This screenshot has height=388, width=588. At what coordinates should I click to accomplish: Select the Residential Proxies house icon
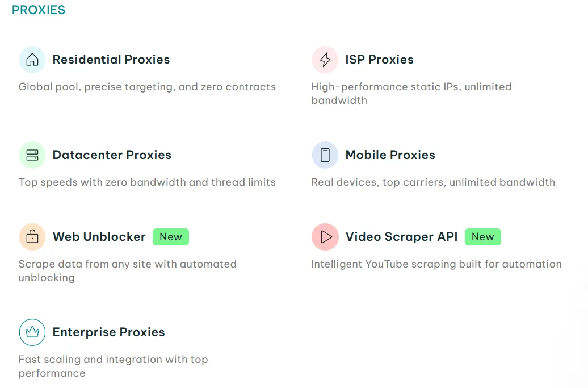pyautogui.click(x=32, y=59)
